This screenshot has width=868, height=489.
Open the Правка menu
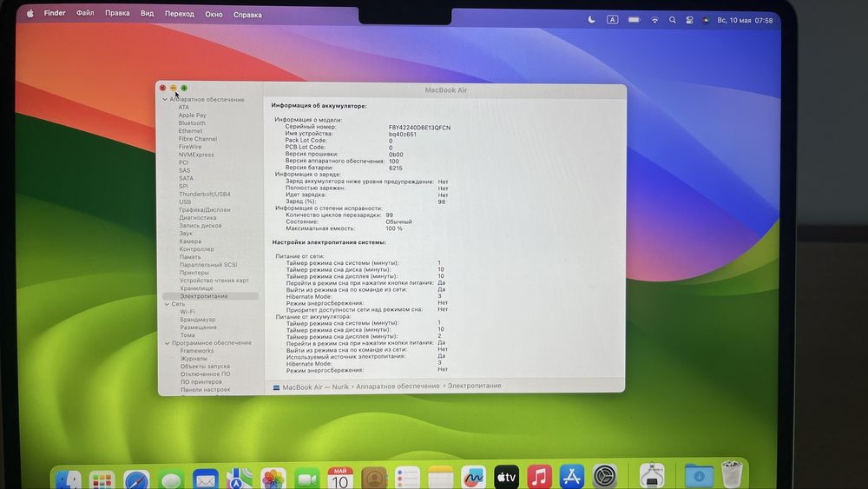(117, 13)
